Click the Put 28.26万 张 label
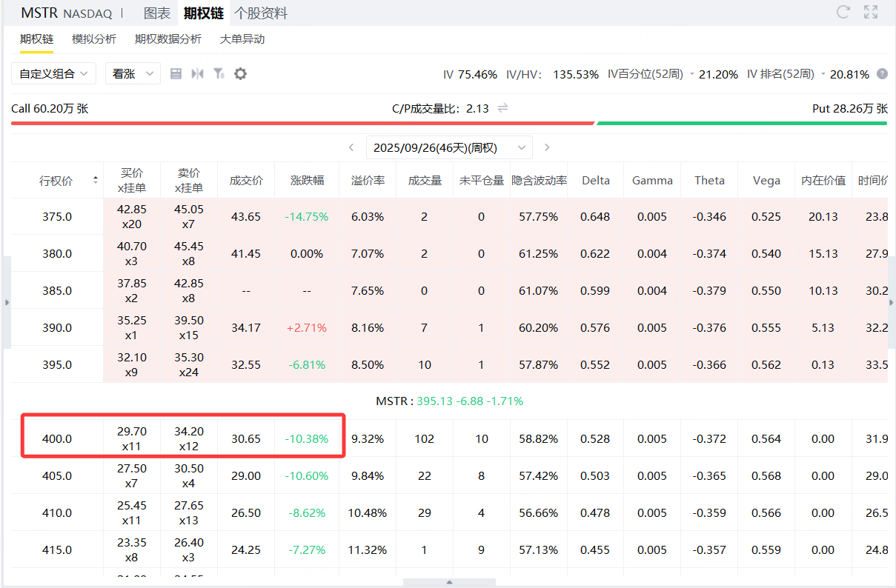The height and width of the screenshot is (588, 896). point(850,108)
